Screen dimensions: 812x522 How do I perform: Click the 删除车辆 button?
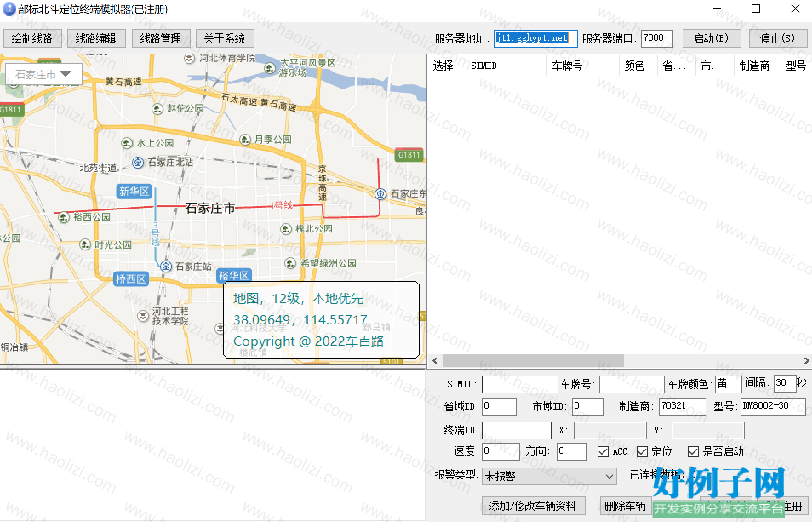[x=626, y=506]
